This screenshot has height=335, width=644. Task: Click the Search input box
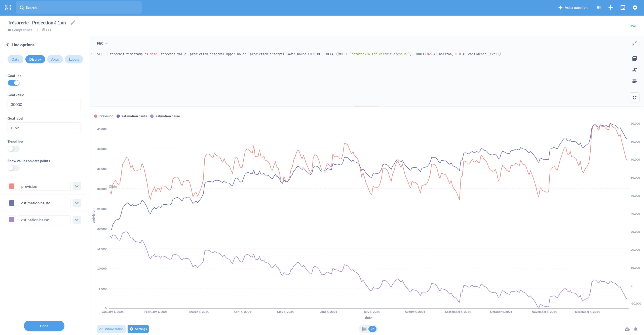(79, 8)
